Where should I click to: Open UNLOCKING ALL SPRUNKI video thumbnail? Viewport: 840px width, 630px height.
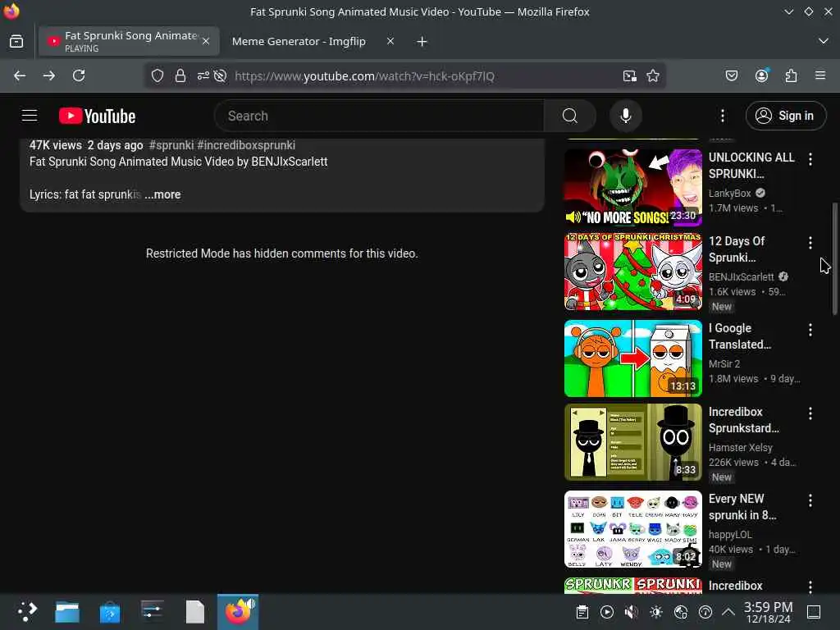point(632,188)
